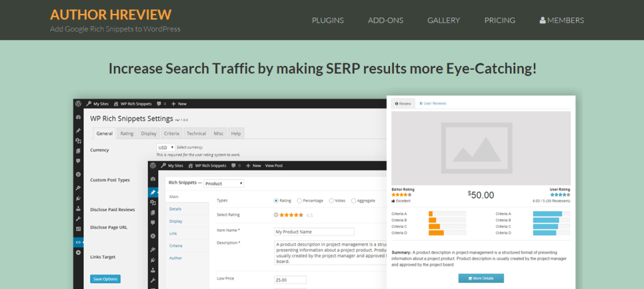Screen dimensions: 644x289
Task: Open Media icon in front editor sidebar
Action: pyautogui.click(x=153, y=202)
